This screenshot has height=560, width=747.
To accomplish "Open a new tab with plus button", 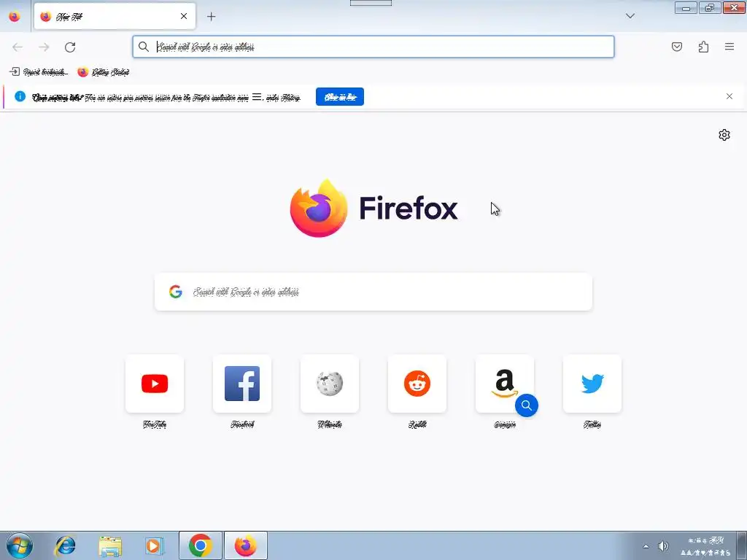I will click(x=211, y=17).
